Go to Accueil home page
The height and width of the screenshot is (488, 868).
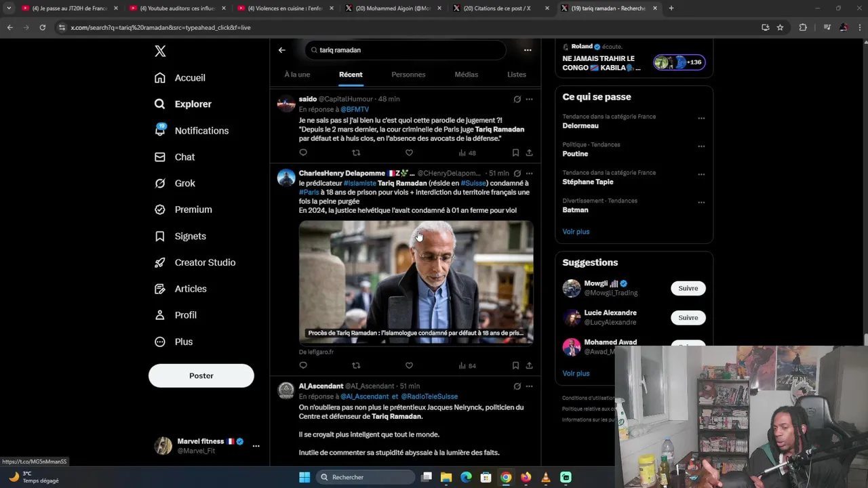[x=180, y=78]
